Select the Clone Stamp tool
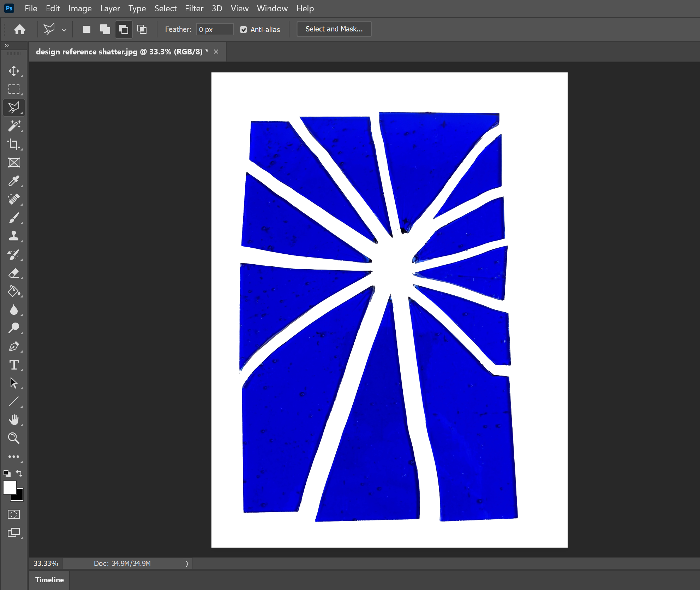The height and width of the screenshot is (590, 700). (14, 236)
